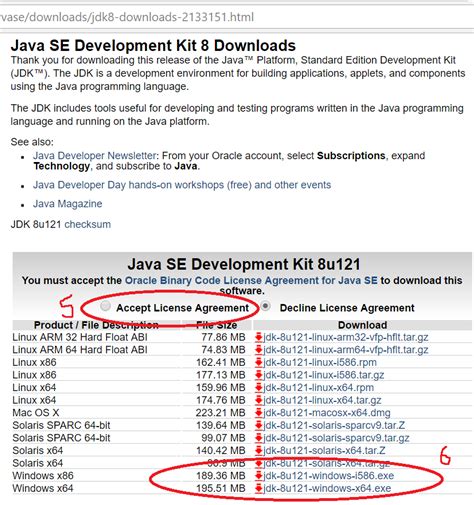This screenshot has width=474, height=505.
Task: Click red download arrow for macosx-x64.dmg
Action: 259,413
